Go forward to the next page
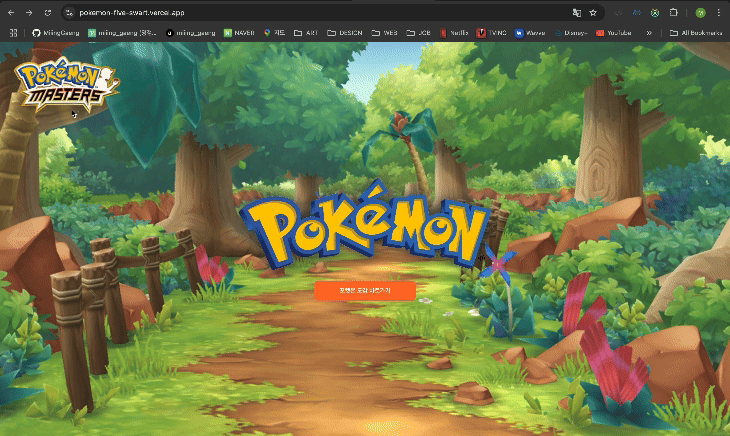The image size is (730, 436). click(x=29, y=13)
